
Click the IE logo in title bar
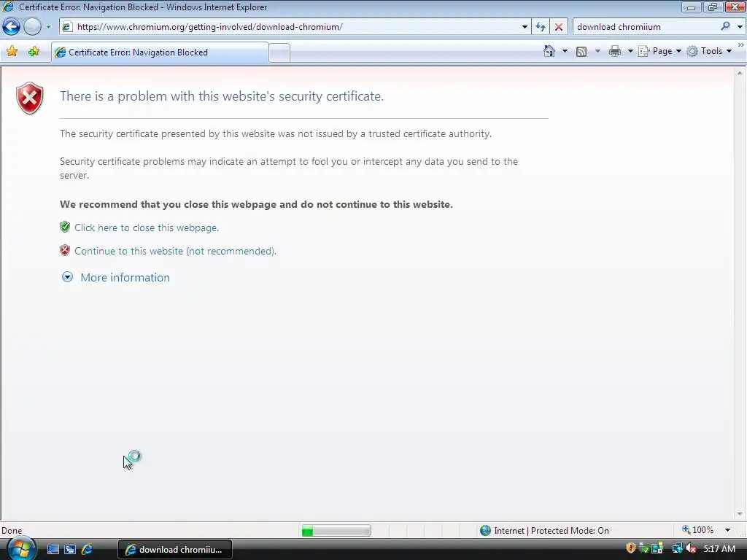(8, 7)
